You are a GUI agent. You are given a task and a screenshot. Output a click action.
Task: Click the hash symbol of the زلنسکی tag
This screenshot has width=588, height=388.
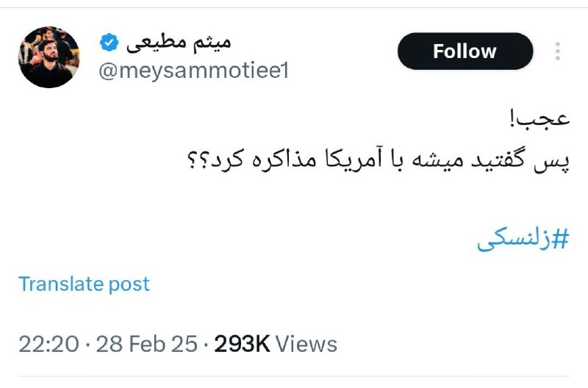click(x=561, y=239)
